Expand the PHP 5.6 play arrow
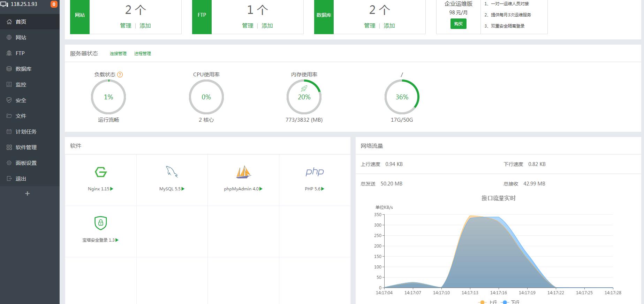Screen dimensions: 644x304 323,189
